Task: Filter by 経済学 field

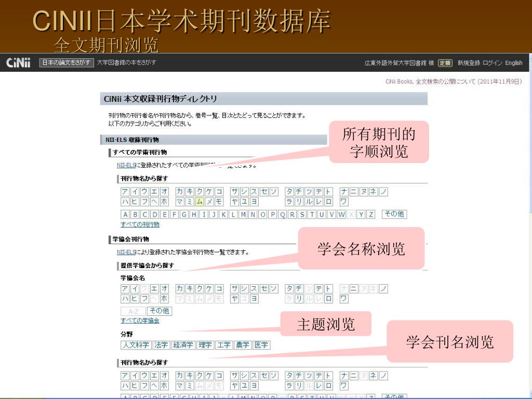Action: click(183, 345)
